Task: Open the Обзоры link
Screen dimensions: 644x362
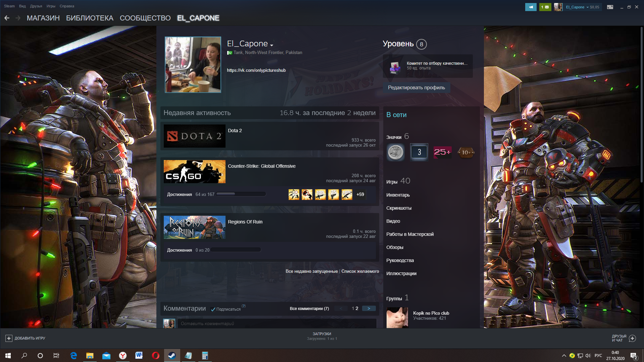Action: click(395, 247)
